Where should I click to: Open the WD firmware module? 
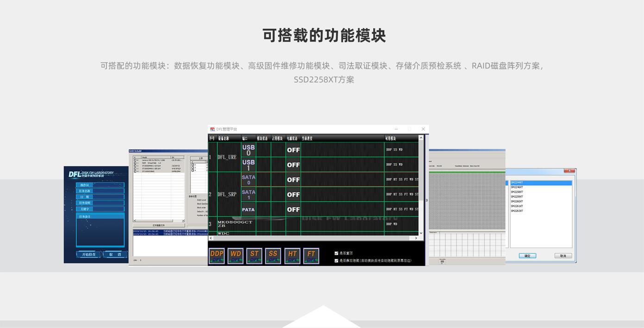click(x=236, y=256)
